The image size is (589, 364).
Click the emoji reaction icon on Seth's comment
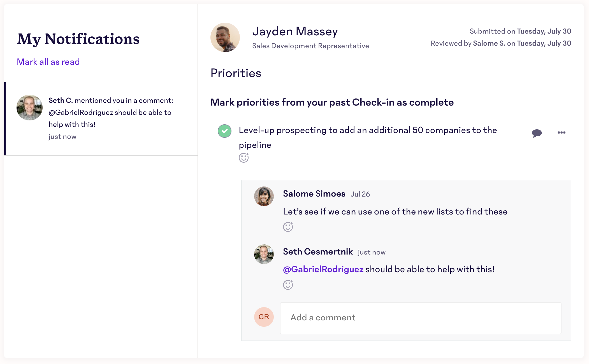click(288, 284)
